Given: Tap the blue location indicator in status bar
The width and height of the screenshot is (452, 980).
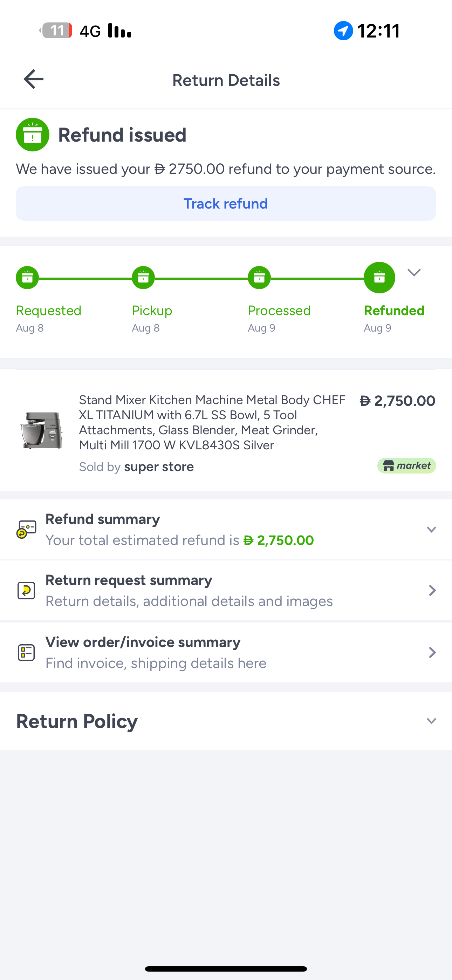Looking at the screenshot, I should point(343,30).
